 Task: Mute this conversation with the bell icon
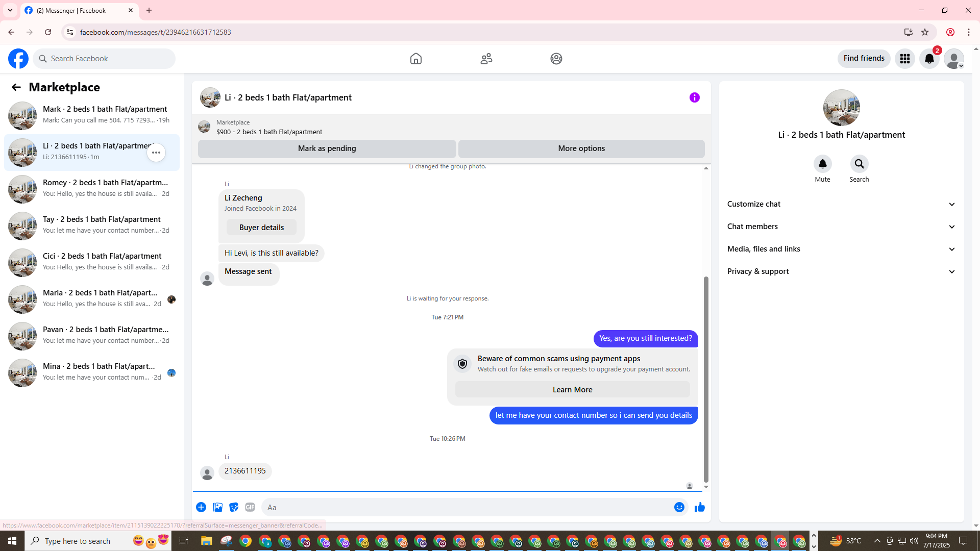coord(823,164)
